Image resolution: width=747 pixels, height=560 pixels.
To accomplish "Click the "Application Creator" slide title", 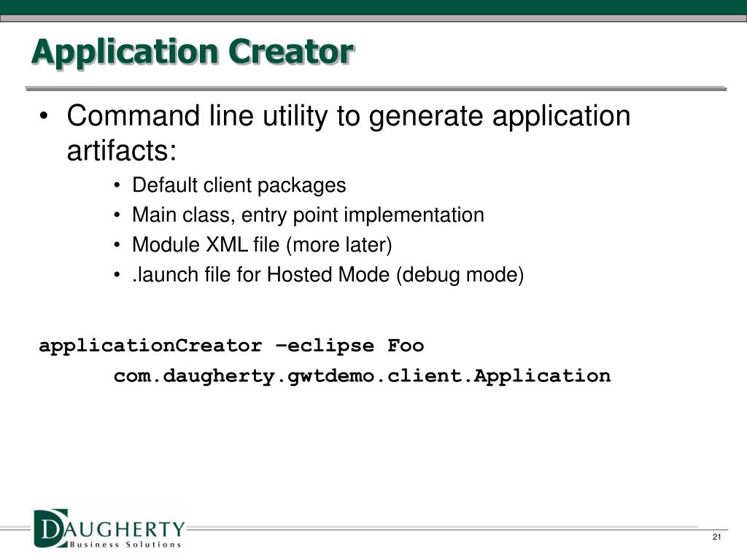I will click(193, 52).
